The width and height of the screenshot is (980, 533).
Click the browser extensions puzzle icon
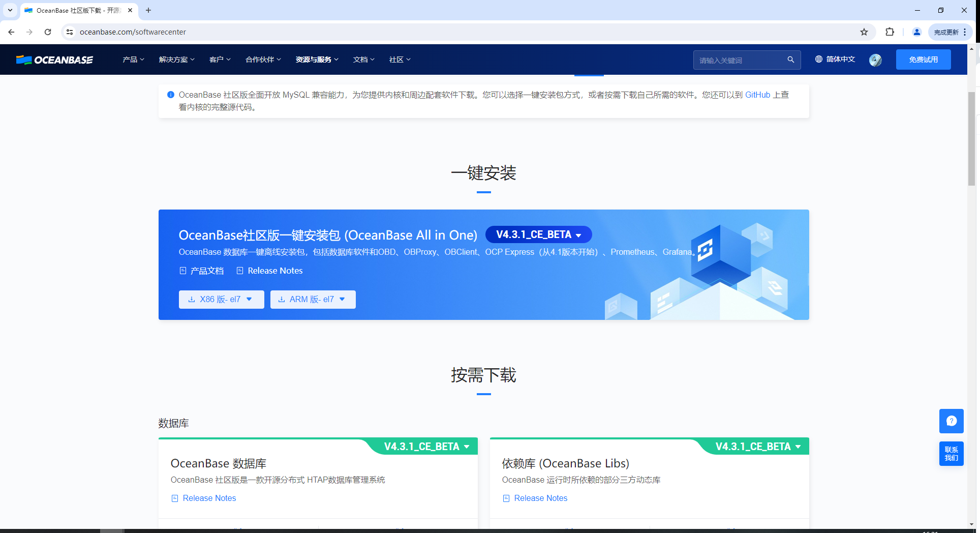pos(890,32)
